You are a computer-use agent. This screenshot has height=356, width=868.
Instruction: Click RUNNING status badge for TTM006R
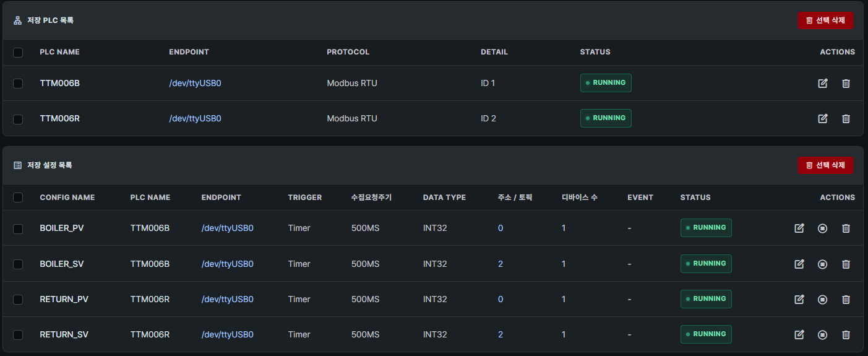[x=606, y=118]
